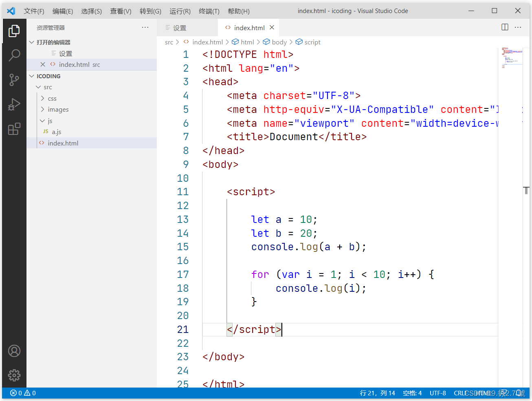Expand the images folder
Screen dimensions: 532x401
(x=92, y=110)
